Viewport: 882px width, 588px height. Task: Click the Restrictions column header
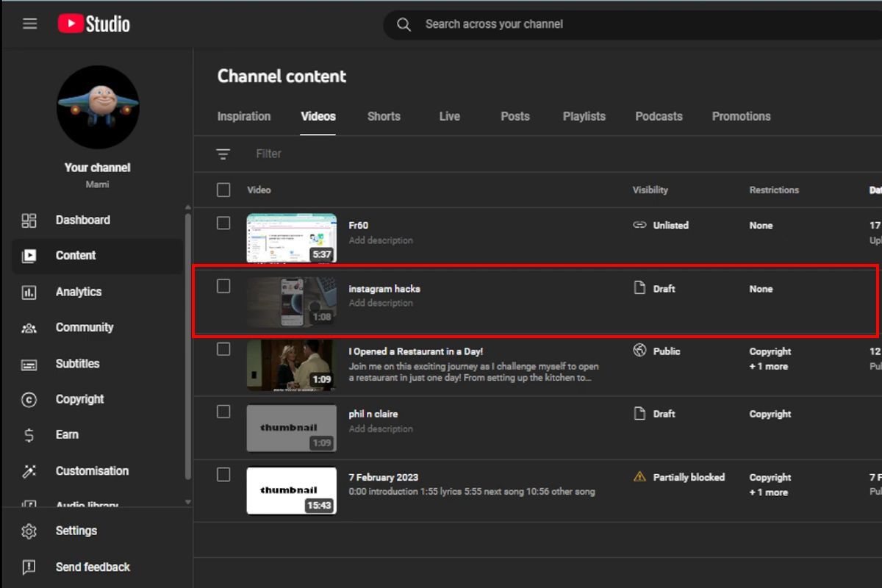point(774,190)
